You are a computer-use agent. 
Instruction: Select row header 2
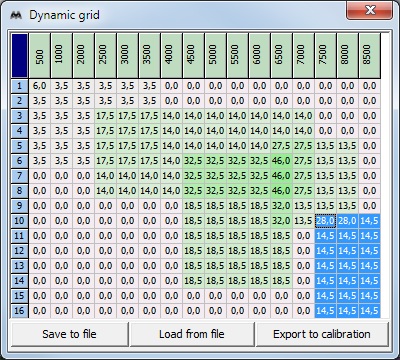[20, 101]
